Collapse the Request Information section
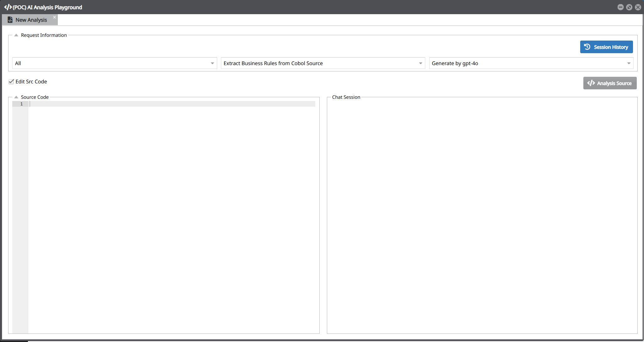 (x=16, y=35)
